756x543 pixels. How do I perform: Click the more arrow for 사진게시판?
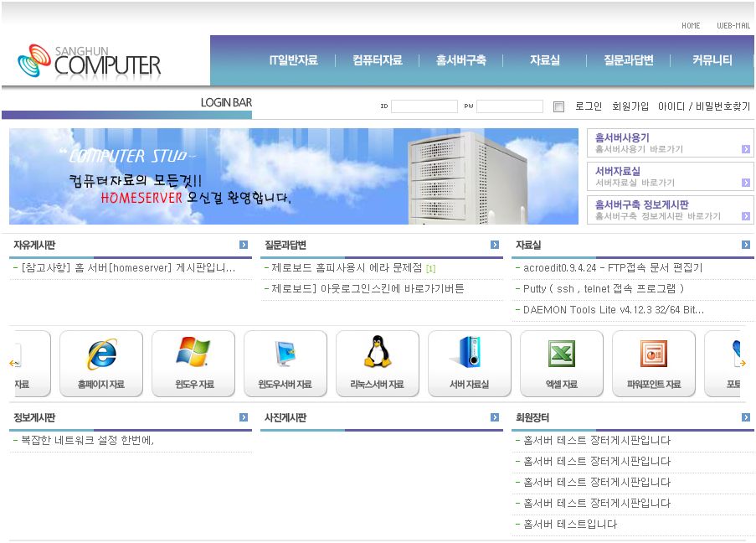point(495,417)
